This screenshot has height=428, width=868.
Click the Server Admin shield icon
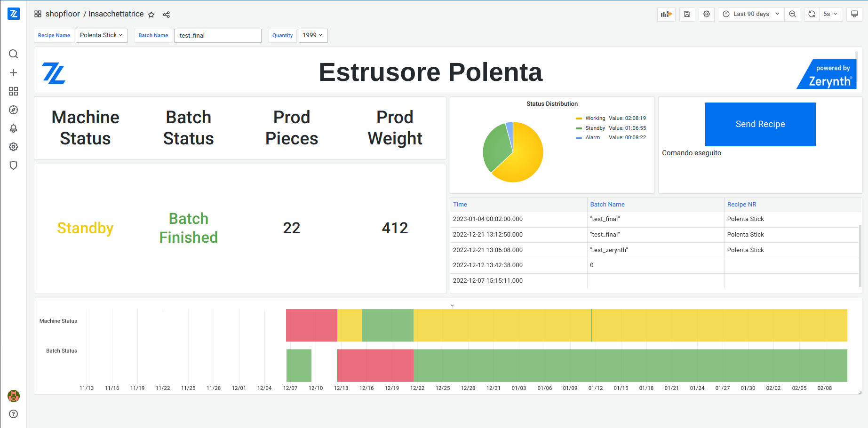coord(13,166)
